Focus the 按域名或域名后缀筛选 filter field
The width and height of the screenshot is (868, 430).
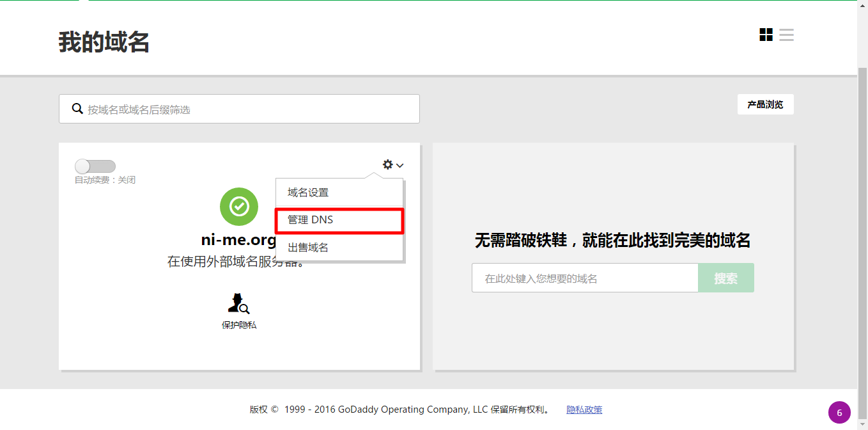click(249, 109)
